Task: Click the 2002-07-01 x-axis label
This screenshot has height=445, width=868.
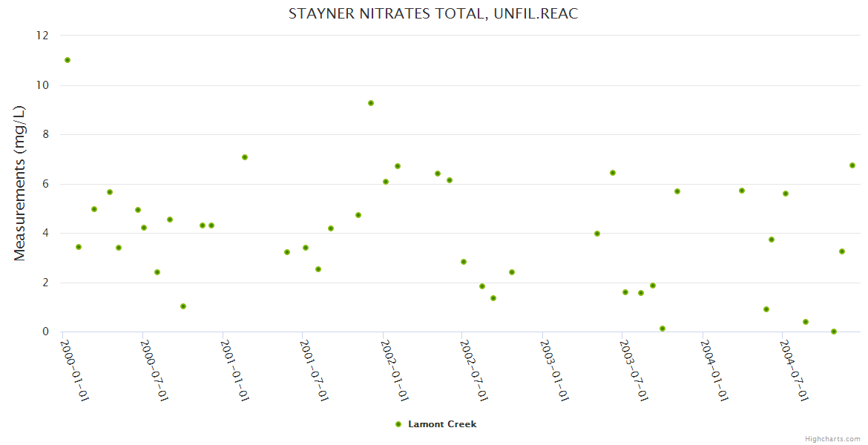Action: point(474,370)
